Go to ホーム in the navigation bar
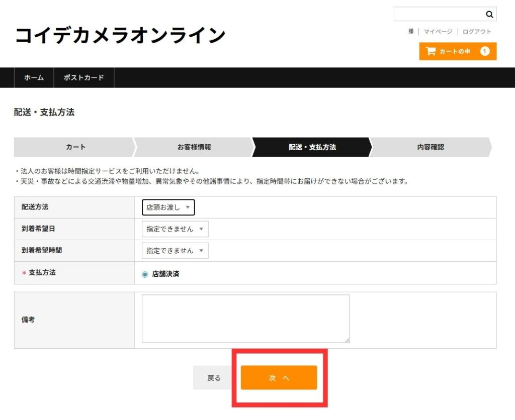 34,78
